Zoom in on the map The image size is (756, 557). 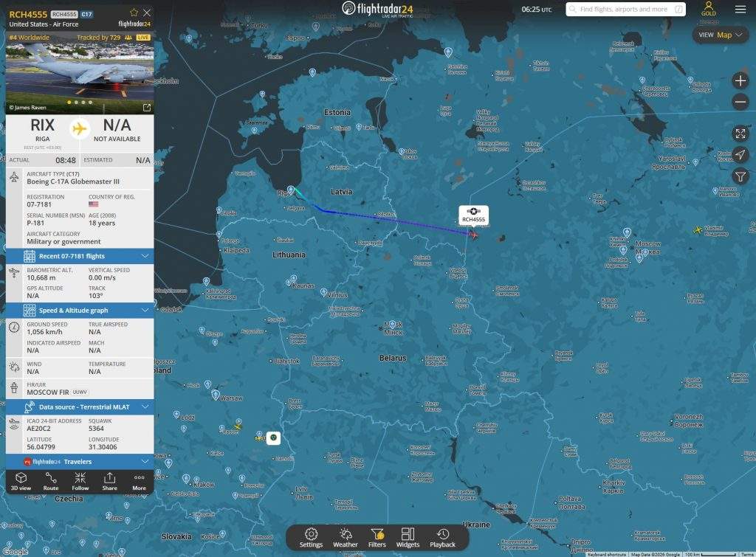pyautogui.click(x=740, y=80)
